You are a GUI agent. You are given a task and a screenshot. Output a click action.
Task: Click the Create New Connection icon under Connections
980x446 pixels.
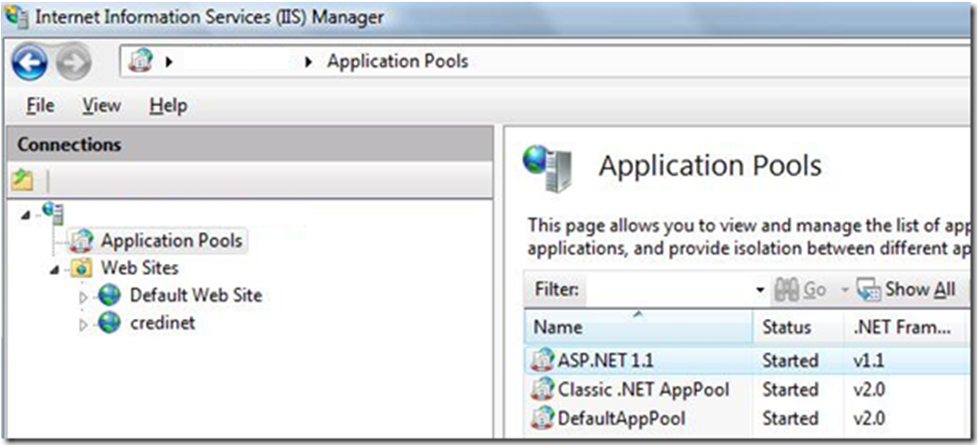pos(22,181)
